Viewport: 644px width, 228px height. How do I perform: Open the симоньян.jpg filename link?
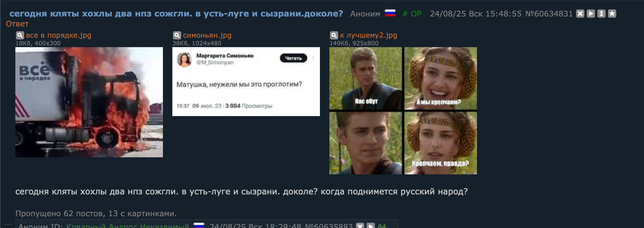tap(207, 35)
